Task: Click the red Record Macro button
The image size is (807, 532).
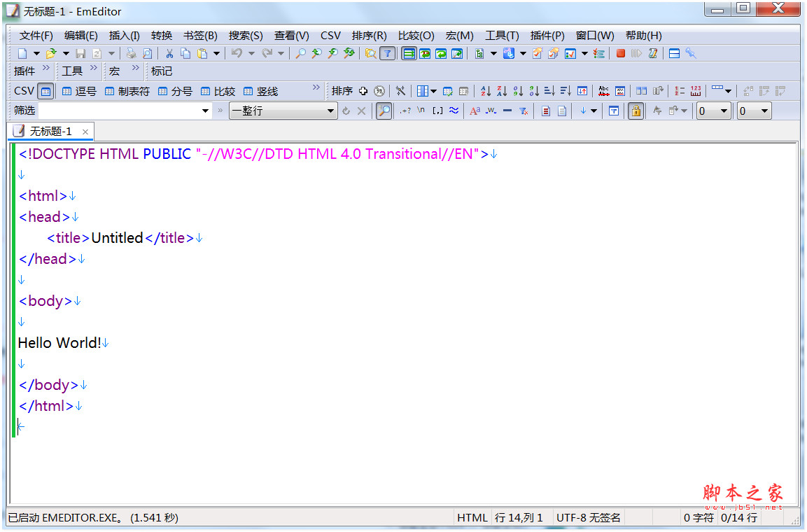Action: click(620, 53)
